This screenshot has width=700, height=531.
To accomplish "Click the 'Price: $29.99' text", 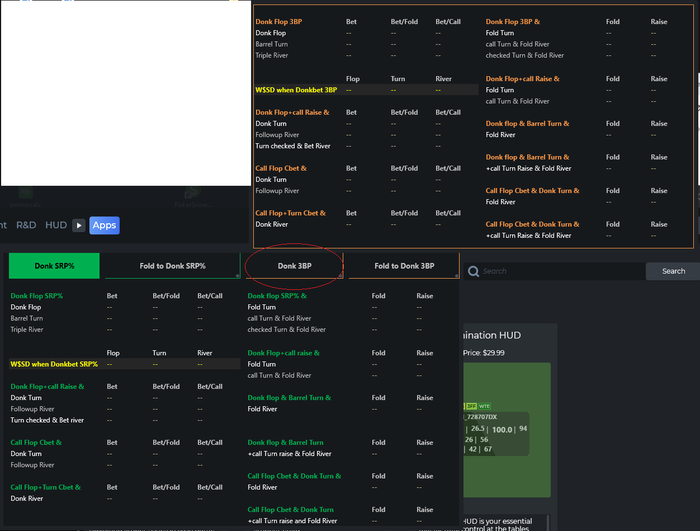I will tap(483, 353).
